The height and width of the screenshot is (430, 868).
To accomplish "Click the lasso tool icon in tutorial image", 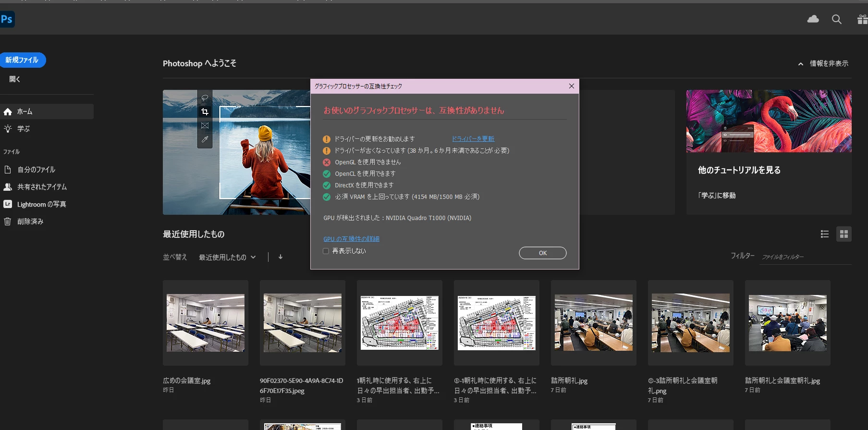I will (x=205, y=98).
